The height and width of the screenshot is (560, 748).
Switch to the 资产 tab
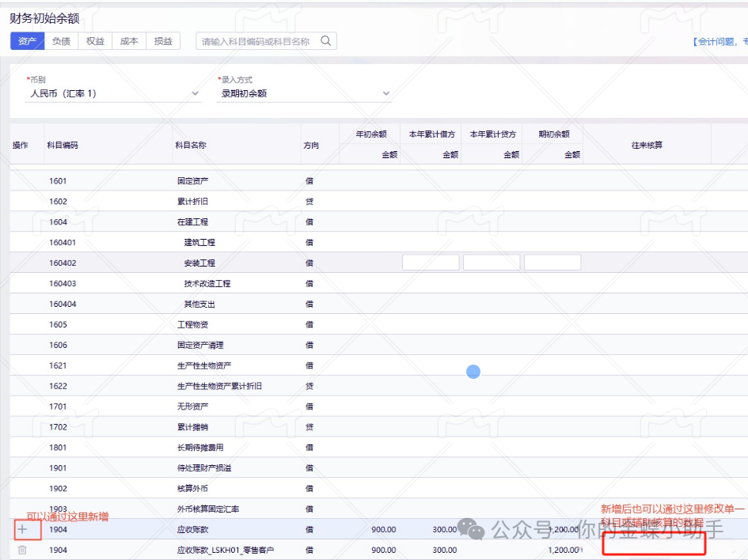[27, 41]
